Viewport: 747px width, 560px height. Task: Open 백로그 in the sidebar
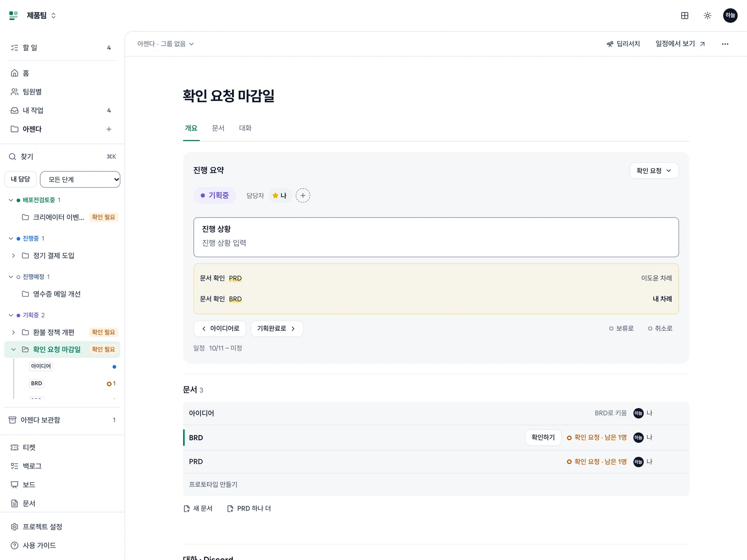tap(63, 466)
